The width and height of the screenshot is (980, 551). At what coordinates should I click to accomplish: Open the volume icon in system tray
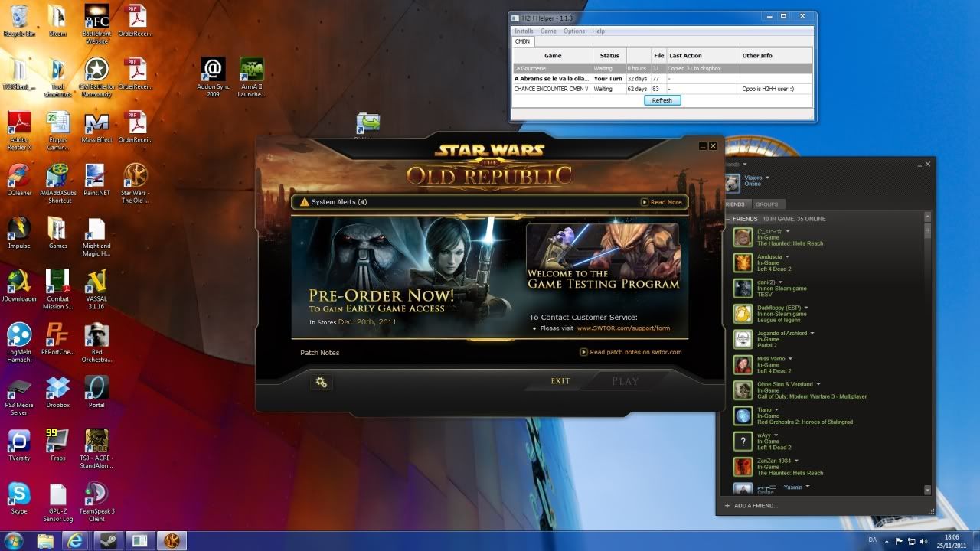click(923, 541)
